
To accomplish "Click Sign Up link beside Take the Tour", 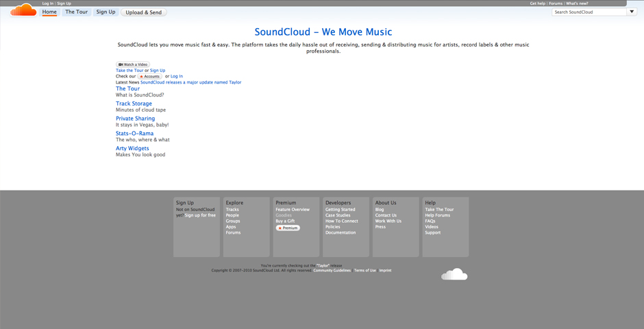I will [158, 71].
